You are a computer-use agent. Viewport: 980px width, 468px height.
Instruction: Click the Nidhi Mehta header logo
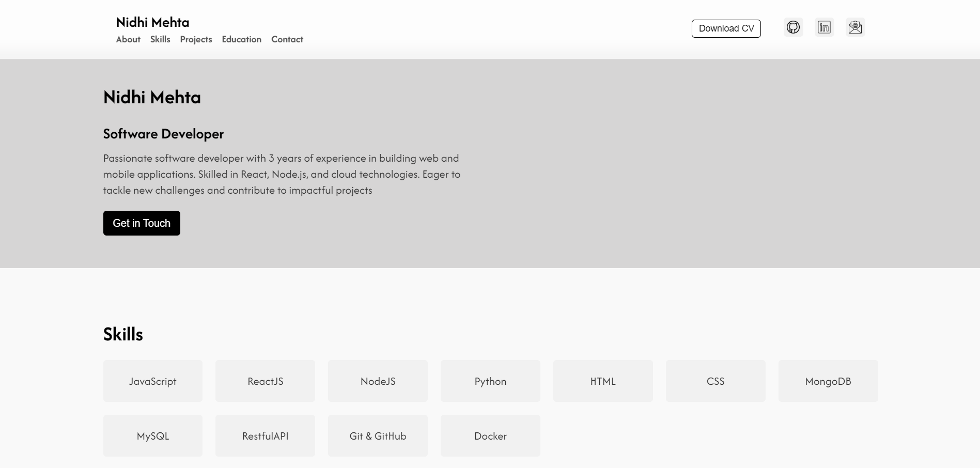tap(152, 22)
